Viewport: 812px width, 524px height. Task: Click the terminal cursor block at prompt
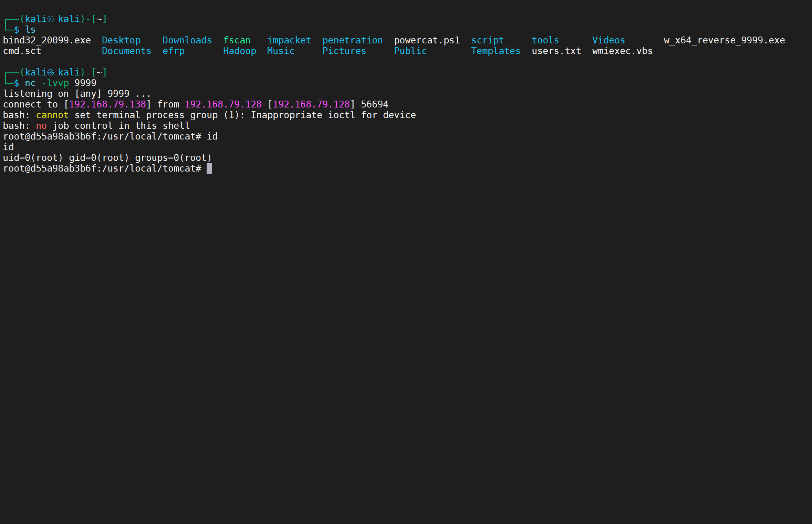click(209, 168)
